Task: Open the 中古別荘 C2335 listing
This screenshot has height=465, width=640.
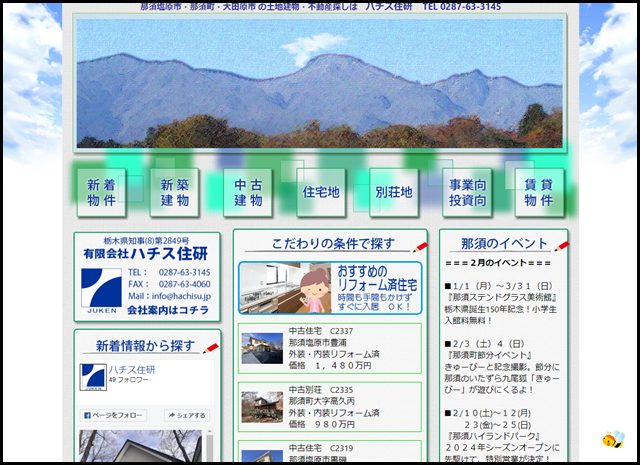Action: pyautogui.click(x=330, y=407)
